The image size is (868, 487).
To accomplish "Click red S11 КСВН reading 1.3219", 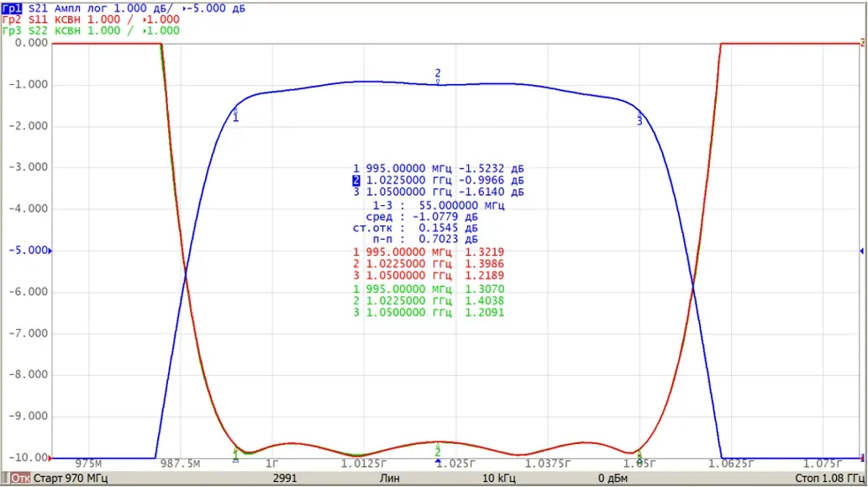I will [484, 252].
